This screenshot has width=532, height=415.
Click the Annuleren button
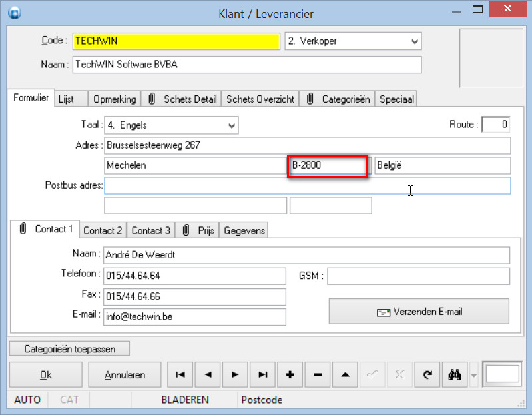click(x=125, y=374)
